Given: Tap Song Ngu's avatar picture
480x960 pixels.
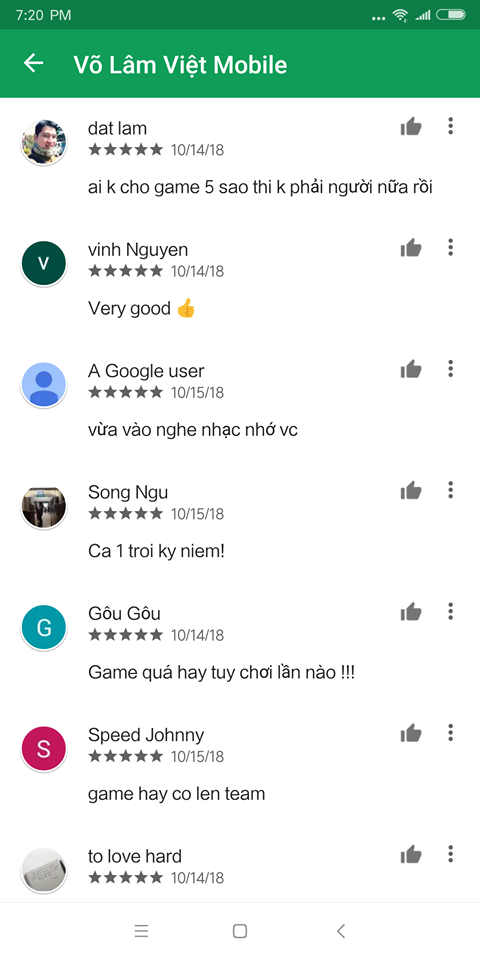Looking at the screenshot, I should [43, 507].
